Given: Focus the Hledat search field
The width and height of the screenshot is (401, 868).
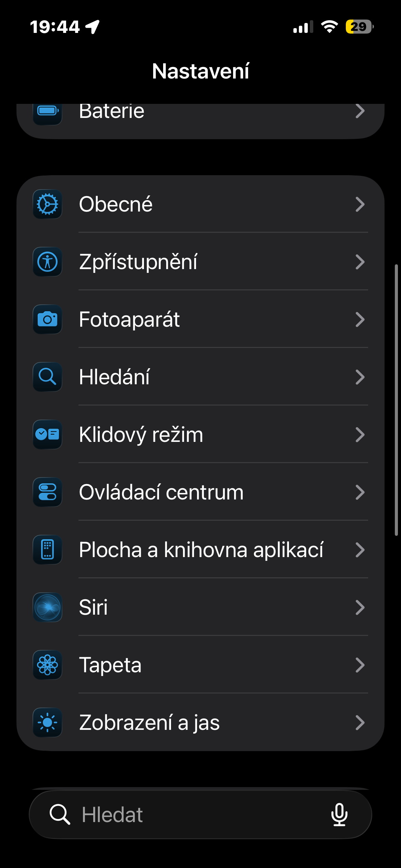Looking at the screenshot, I should (x=192, y=815).
